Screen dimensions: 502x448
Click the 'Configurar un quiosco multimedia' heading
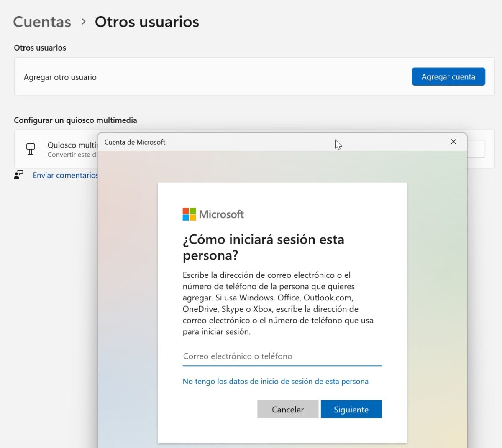[x=75, y=120]
